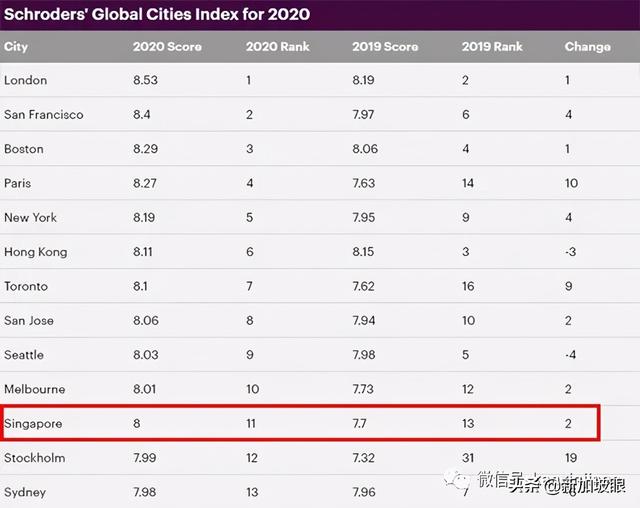Select Sydney's 2020 score "7.98"
Image resolution: width=640 pixels, height=508 pixels.
pyautogui.click(x=144, y=492)
